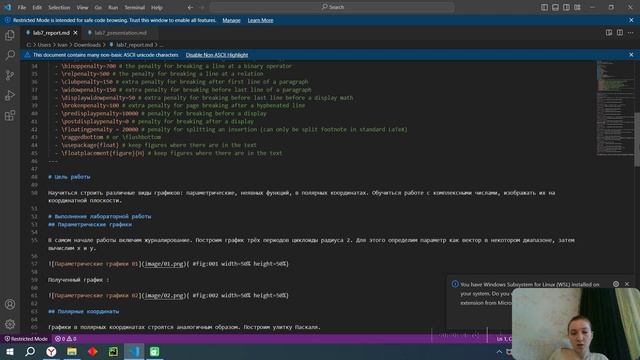640x360 pixels.
Task: Go forward with the navigation arrow
Action: (202, 7)
